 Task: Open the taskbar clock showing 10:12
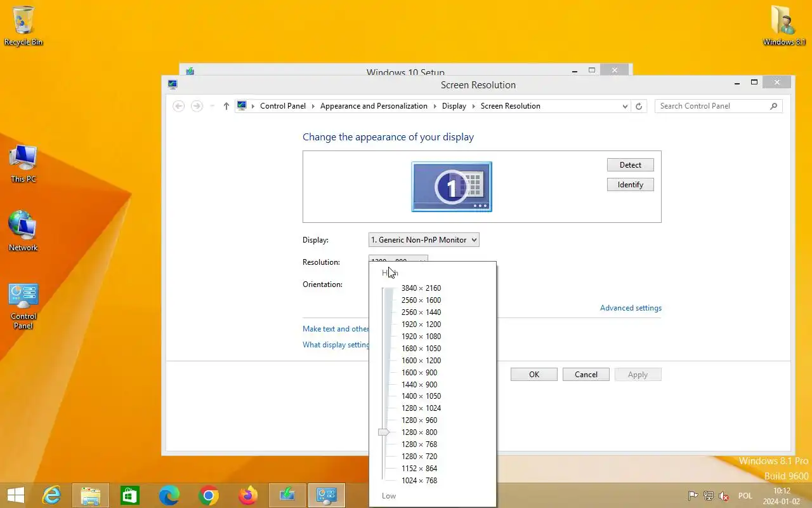pos(782,496)
